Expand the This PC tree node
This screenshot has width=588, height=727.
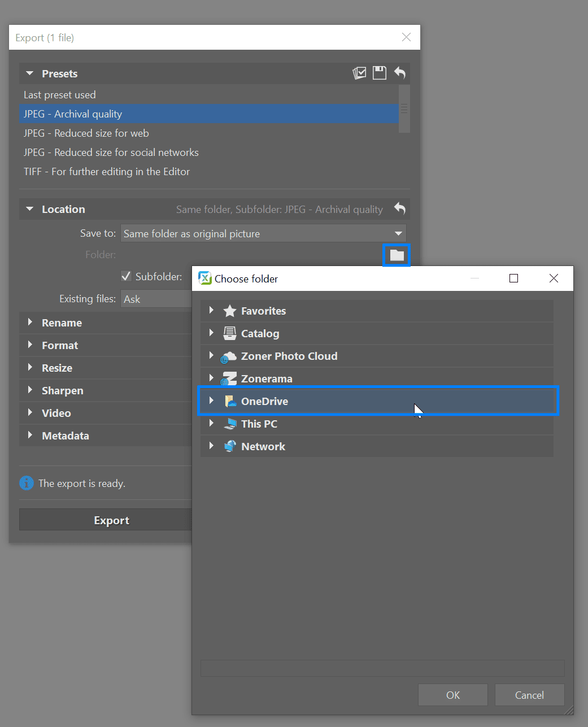pyautogui.click(x=211, y=423)
